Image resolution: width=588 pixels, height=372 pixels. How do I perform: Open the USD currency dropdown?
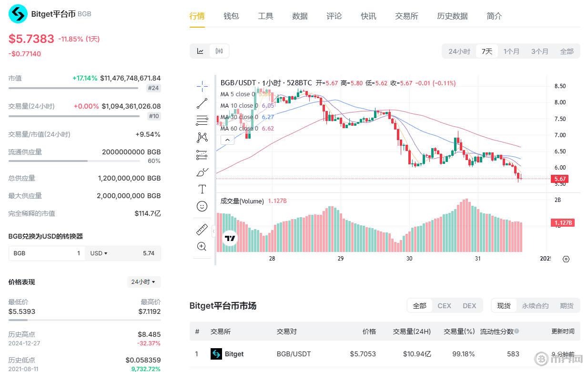(99, 253)
